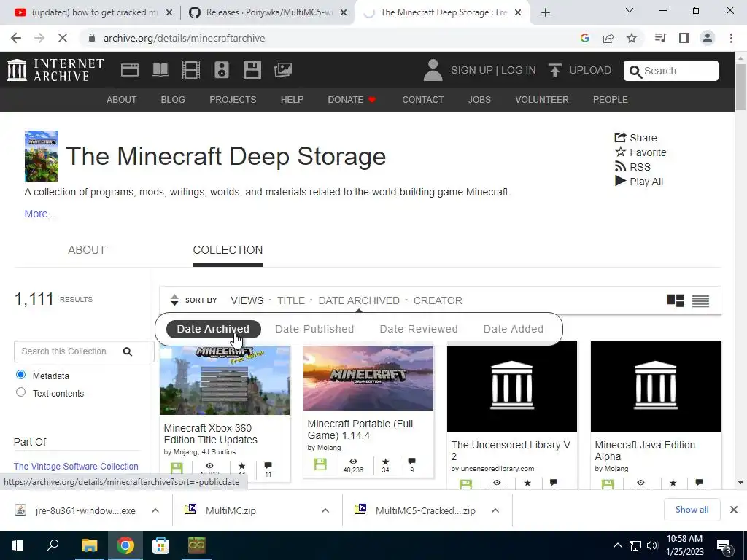Bookmark this page with star icon
Image resolution: width=747 pixels, height=560 pixels.
632,38
